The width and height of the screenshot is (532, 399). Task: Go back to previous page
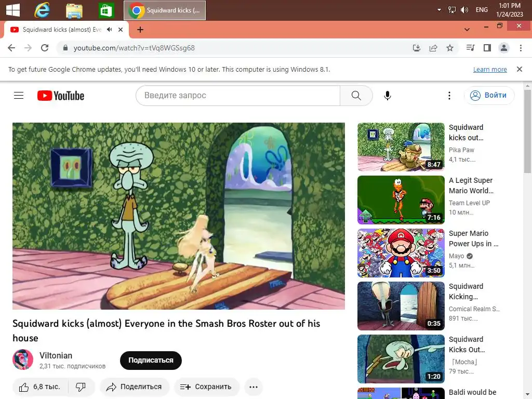11,48
